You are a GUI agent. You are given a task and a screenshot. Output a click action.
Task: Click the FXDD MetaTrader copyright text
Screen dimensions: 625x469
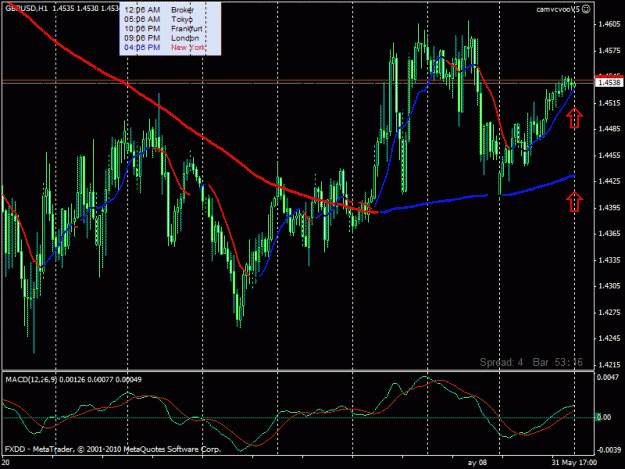coord(113,449)
